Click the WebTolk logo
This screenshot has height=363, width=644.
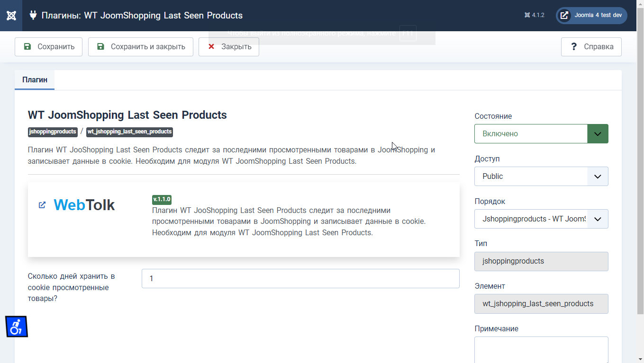pos(84,205)
